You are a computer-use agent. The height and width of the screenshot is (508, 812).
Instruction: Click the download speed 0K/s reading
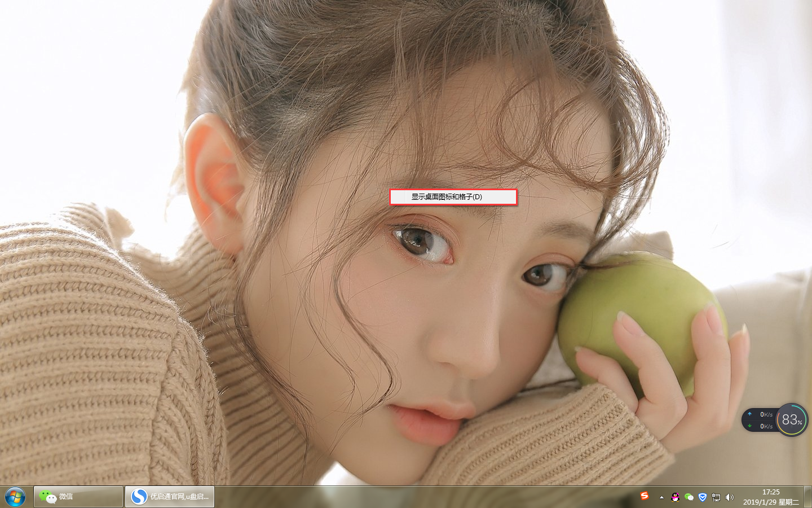click(766, 426)
